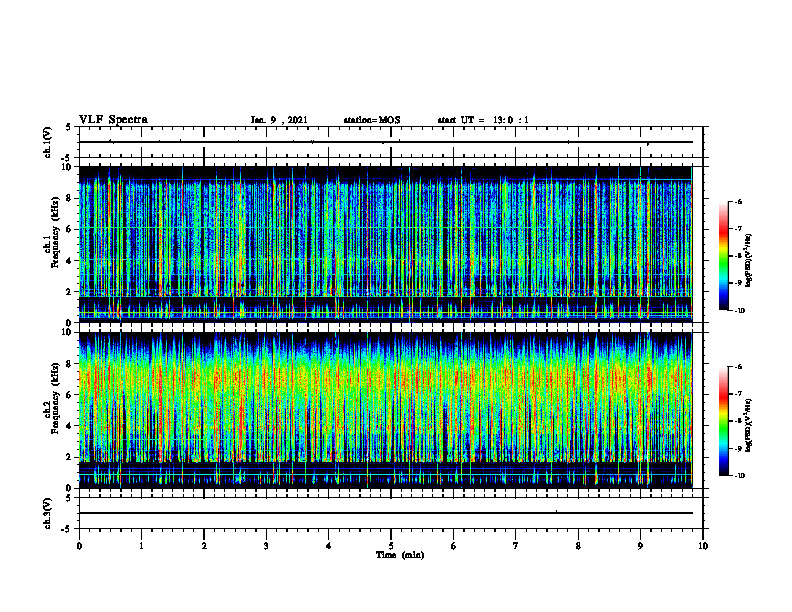Click the "ch.1(V)" axis label
This screenshot has height=612, width=792.
point(48,142)
